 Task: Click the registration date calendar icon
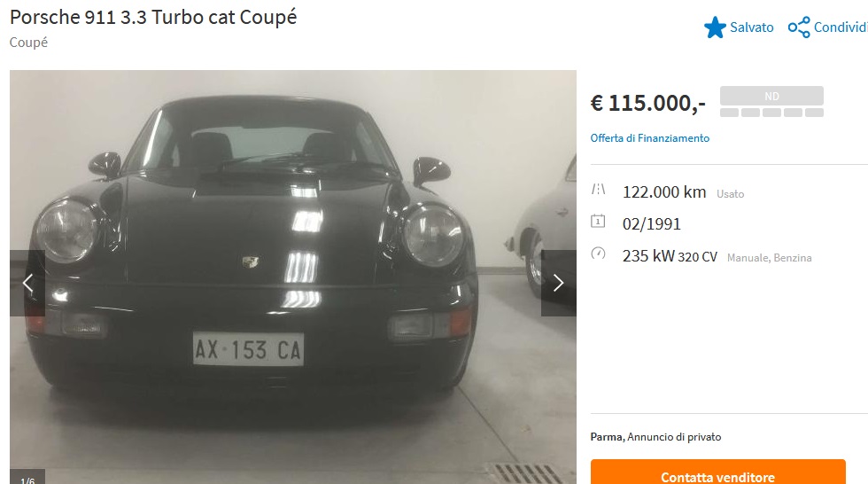coord(598,222)
